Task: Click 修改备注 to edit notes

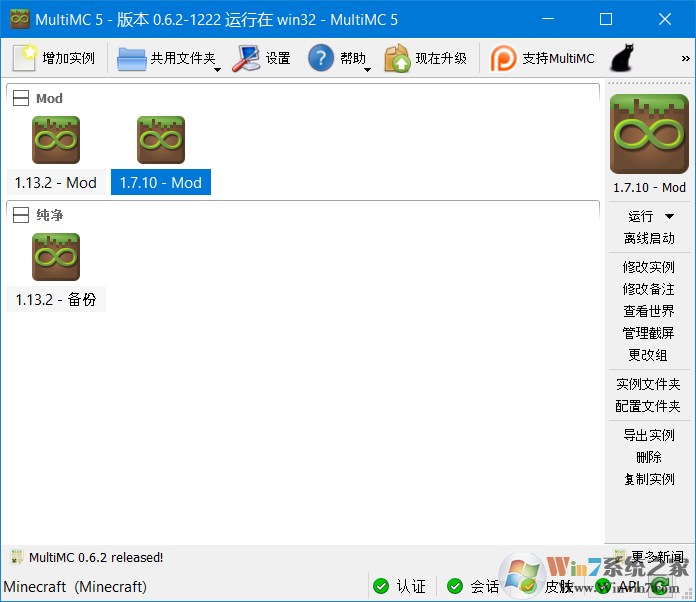Action: coord(649,289)
